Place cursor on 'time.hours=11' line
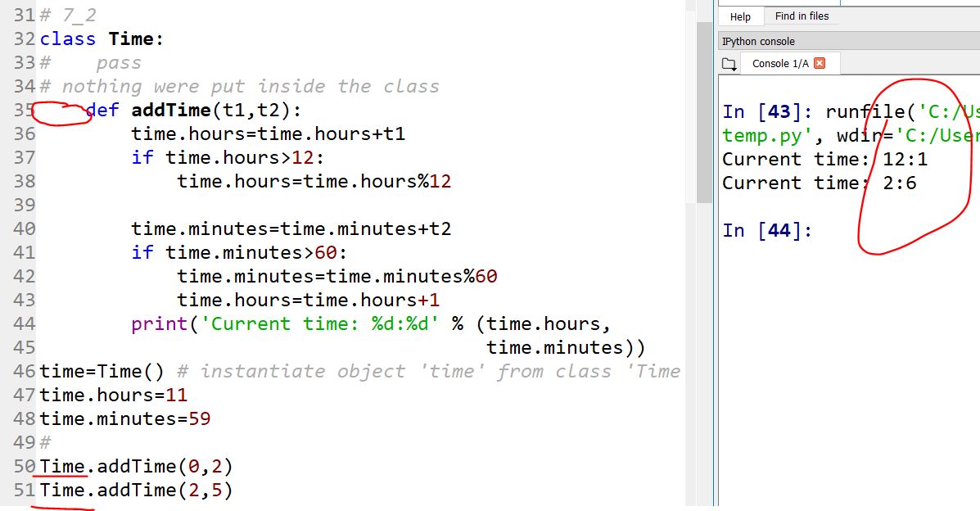 [x=113, y=395]
